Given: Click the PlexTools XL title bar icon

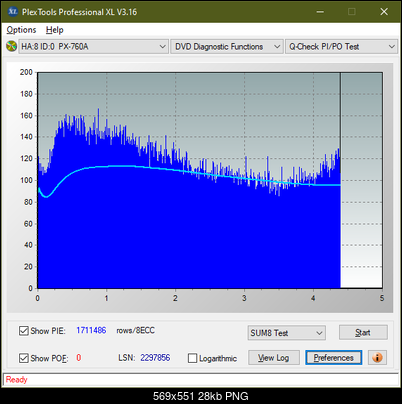Looking at the screenshot, I should pyautogui.click(x=12, y=12).
